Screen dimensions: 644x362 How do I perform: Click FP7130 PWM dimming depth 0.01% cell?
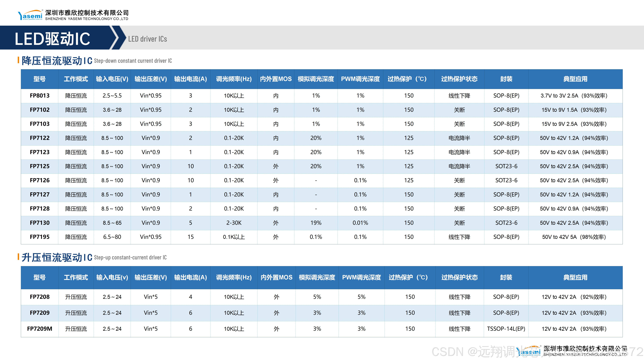pos(360,223)
